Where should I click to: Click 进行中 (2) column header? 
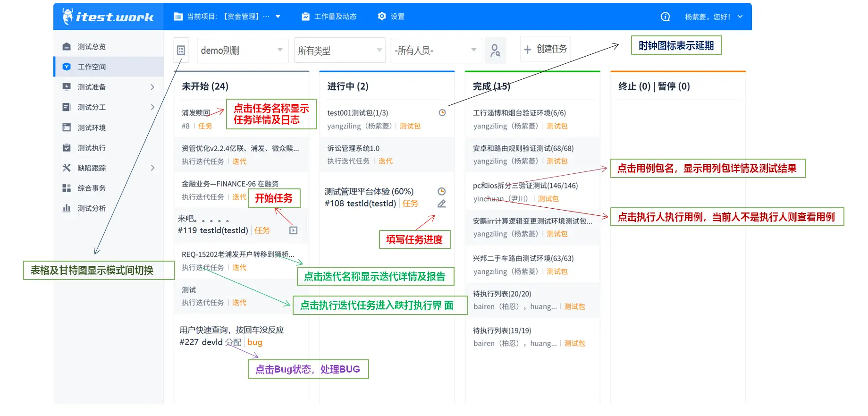point(348,86)
